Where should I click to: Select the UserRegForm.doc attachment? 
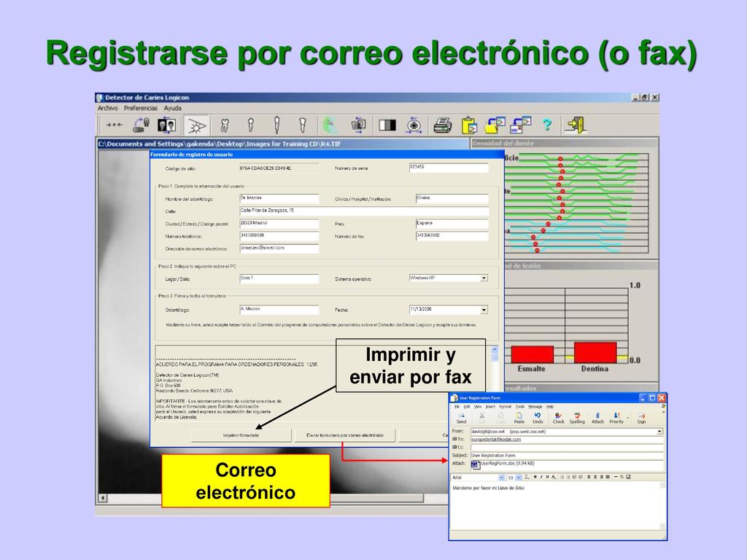point(503,464)
